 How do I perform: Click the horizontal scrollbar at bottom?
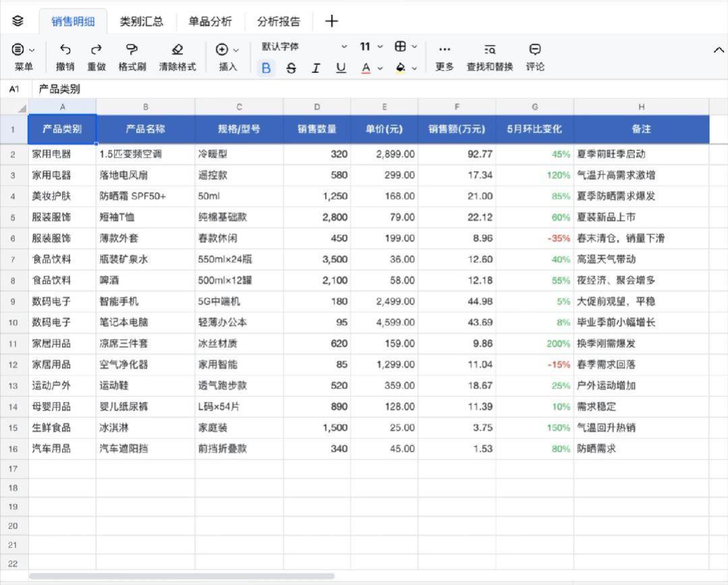tap(181, 576)
